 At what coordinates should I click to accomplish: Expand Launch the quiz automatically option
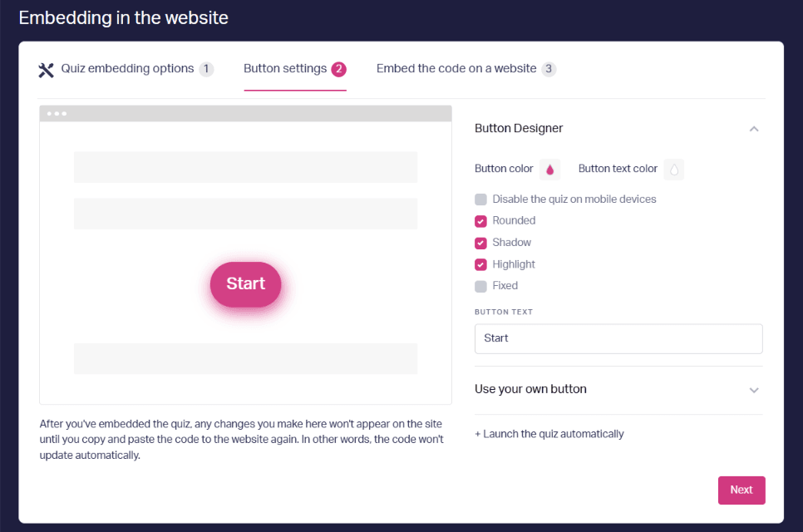(549, 434)
